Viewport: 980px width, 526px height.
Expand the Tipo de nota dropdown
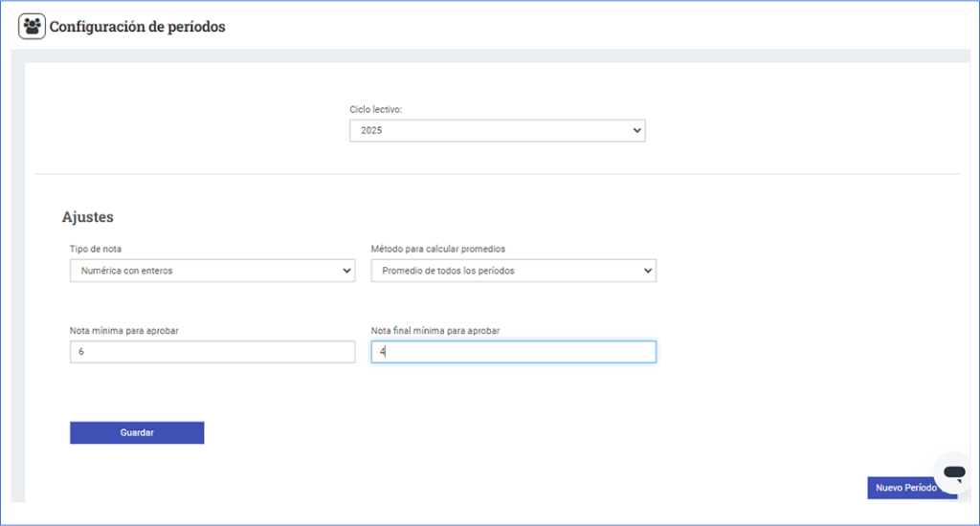(x=212, y=271)
